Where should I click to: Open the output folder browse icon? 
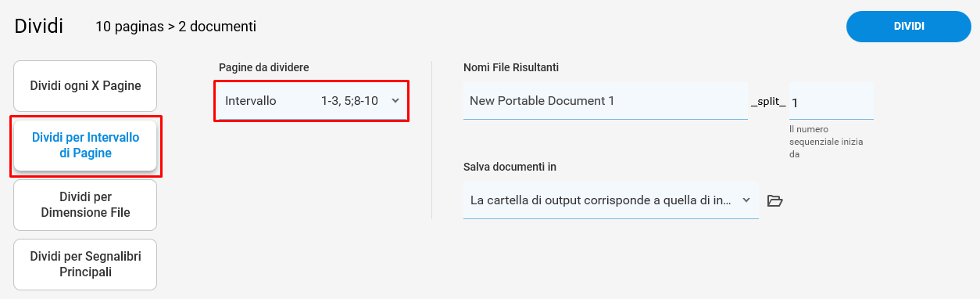(774, 200)
